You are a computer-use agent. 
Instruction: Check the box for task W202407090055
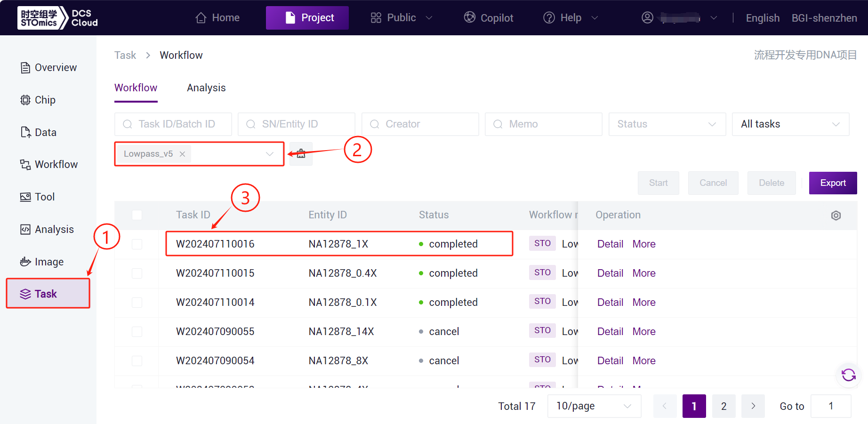click(137, 332)
